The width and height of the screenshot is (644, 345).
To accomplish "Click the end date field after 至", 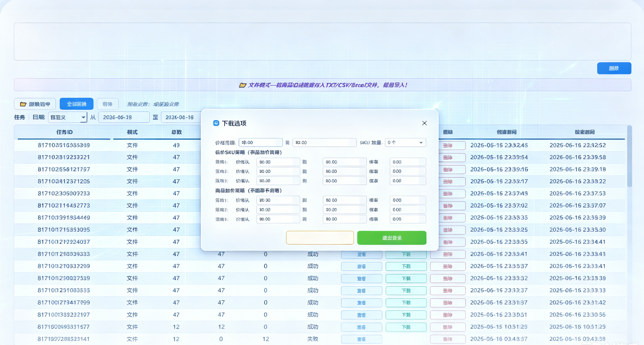I will tap(181, 117).
